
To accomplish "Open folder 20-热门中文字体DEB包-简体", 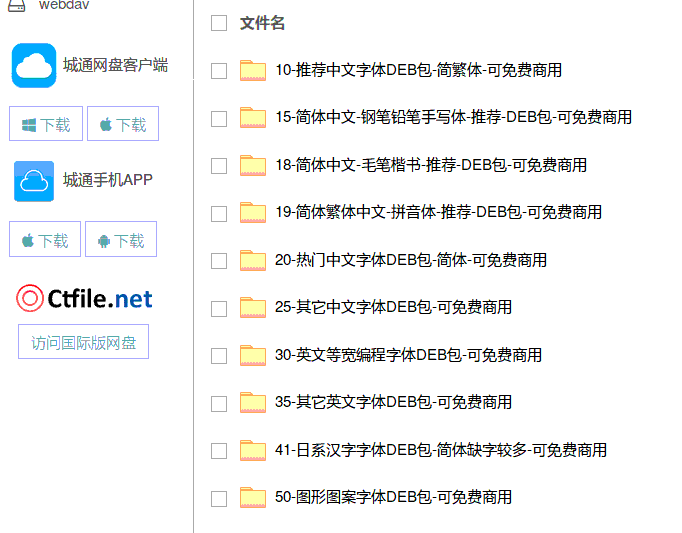I will pyautogui.click(x=410, y=260).
